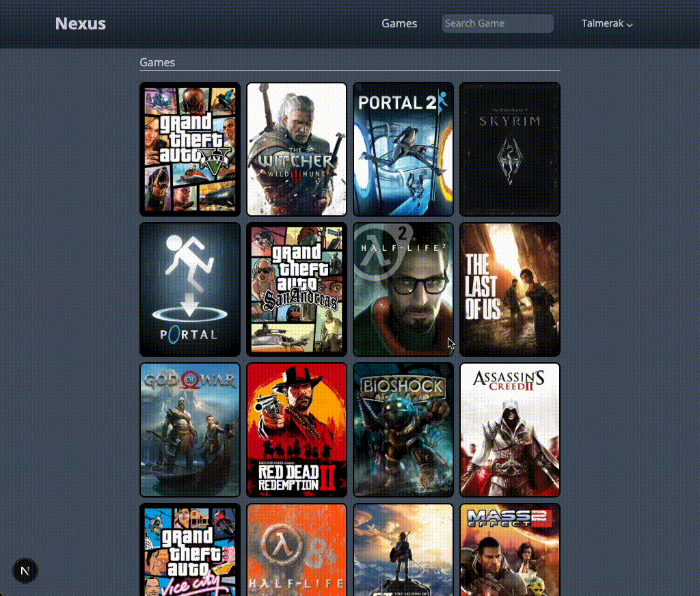
Task: Open the BioShock game card
Action: (x=403, y=430)
